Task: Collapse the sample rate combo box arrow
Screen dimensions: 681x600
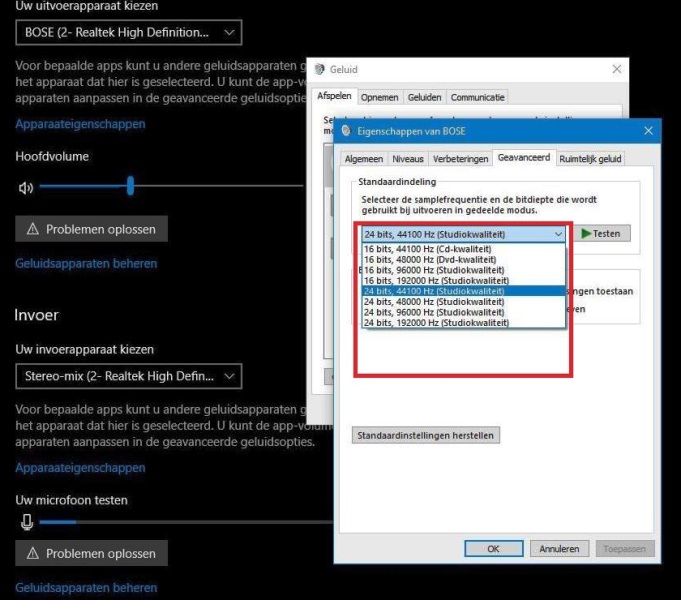Action: (x=558, y=234)
